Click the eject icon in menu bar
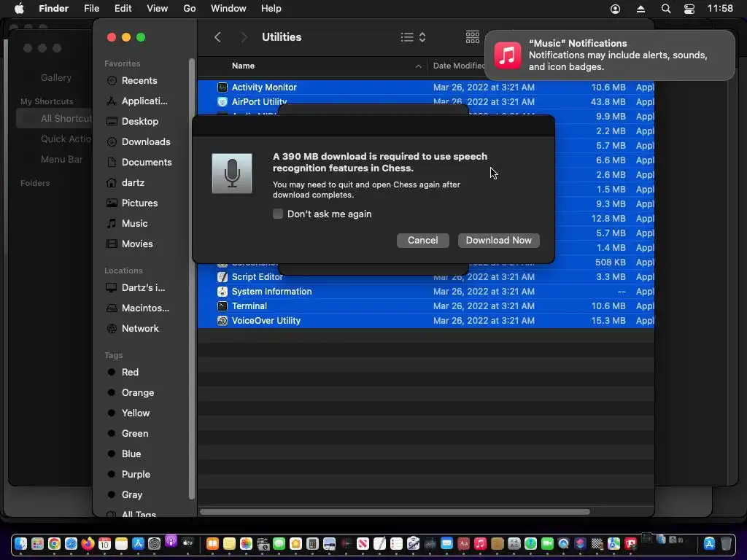Viewport: 747px width, 560px height. point(640,9)
